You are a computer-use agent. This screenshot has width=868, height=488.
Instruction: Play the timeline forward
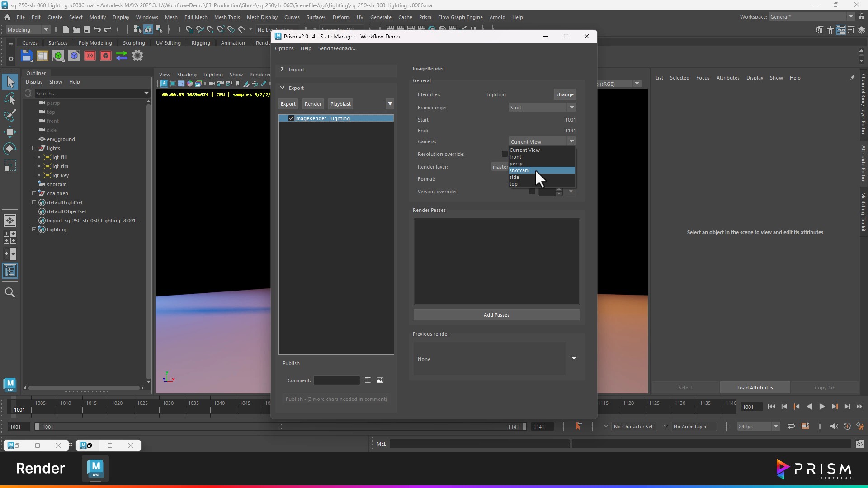click(x=822, y=407)
